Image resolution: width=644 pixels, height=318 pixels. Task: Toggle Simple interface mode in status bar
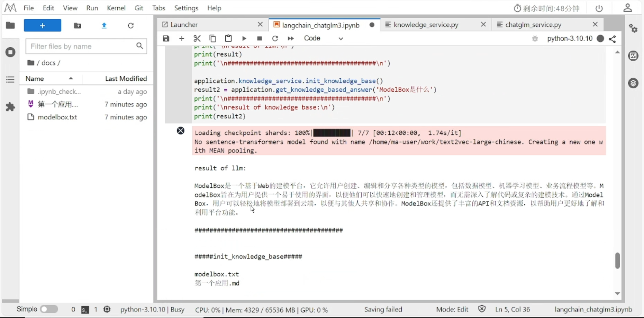point(49,309)
